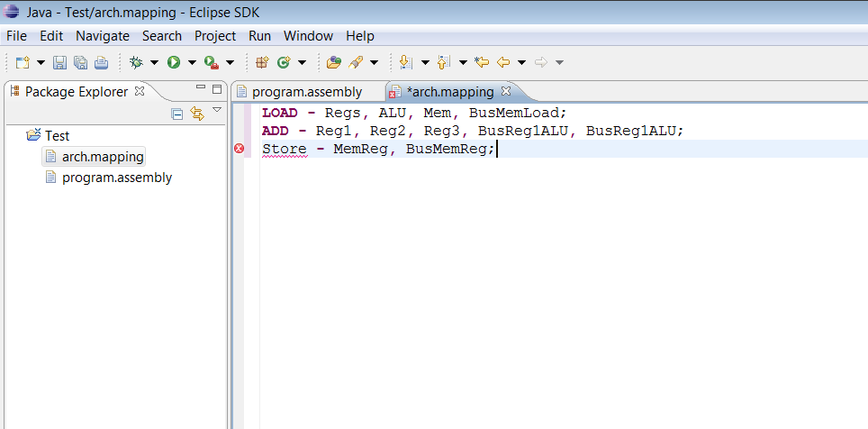Screen dimensions: 868x429
Task: Open the Run configurations dropdown arrow
Action: click(192, 62)
